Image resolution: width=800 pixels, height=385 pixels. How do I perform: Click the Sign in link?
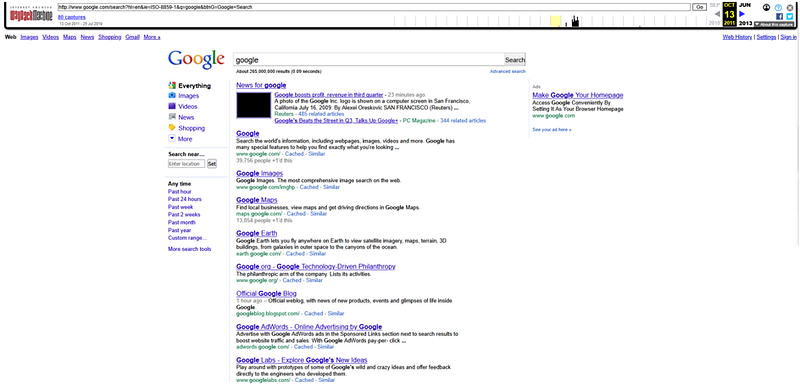(788, 37)
